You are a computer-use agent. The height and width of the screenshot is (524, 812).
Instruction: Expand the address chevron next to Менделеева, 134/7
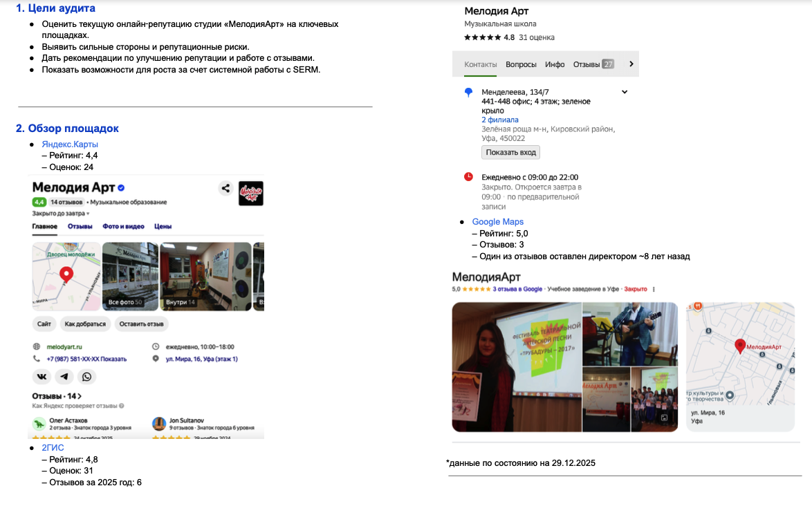click(625, 92)
